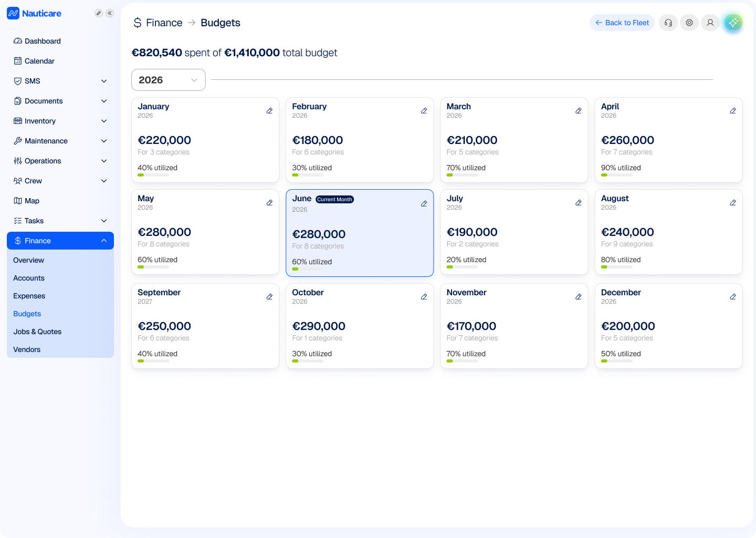
Task: Open edit for the March budget
Action: 578,111
